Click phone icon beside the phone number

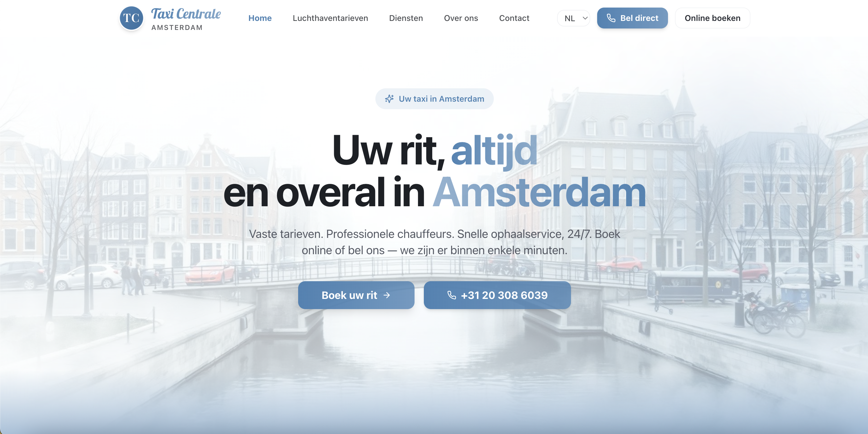[451, 295]
